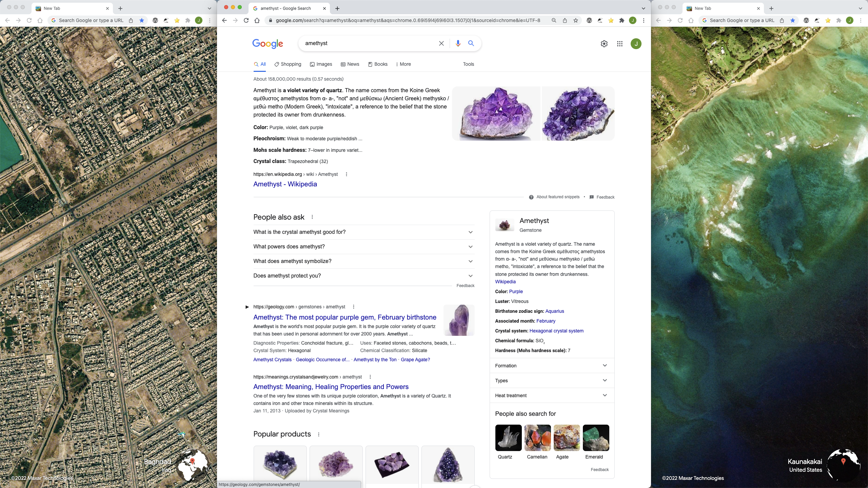Image resolution: width=868 pixels, height=488 pixels.
Task: Expand the Formation section in knowledge panel
Action: (551, 366)
